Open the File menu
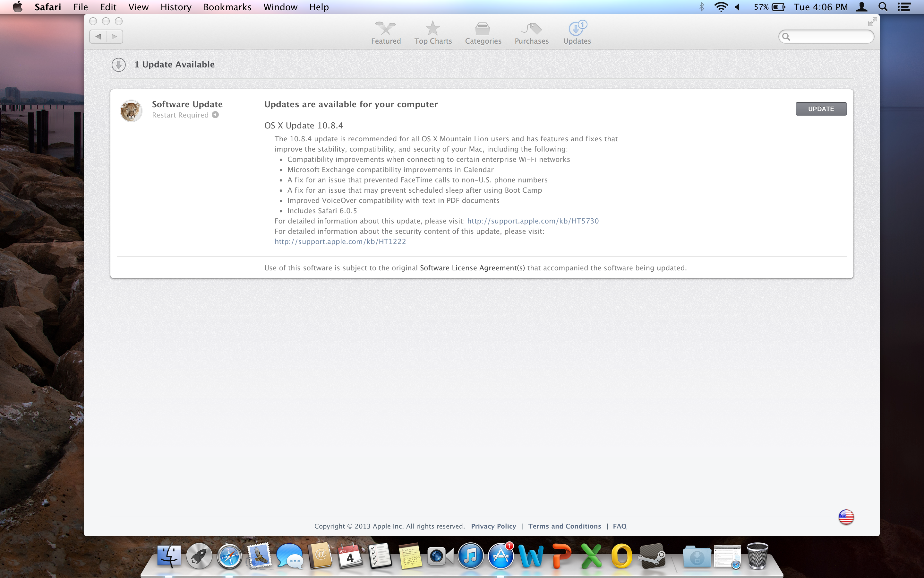The height and width of the screenshot is (578, 924). pos(81,7)
